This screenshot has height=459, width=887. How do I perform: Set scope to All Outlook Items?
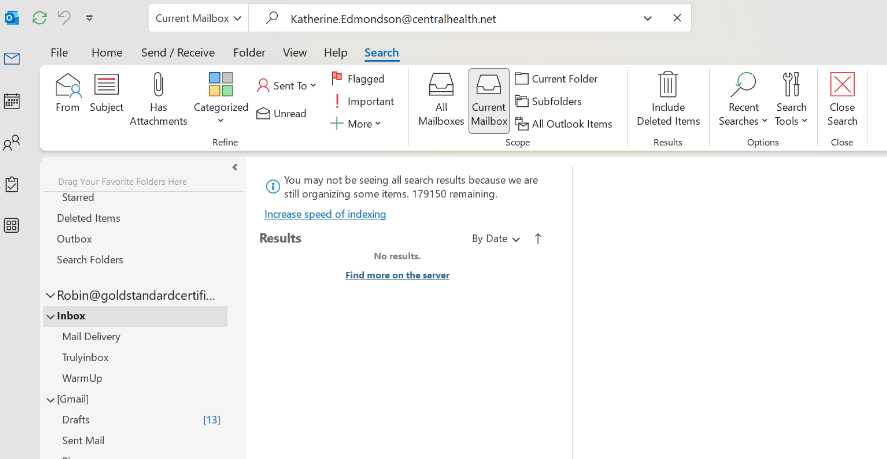click(564, 124)
